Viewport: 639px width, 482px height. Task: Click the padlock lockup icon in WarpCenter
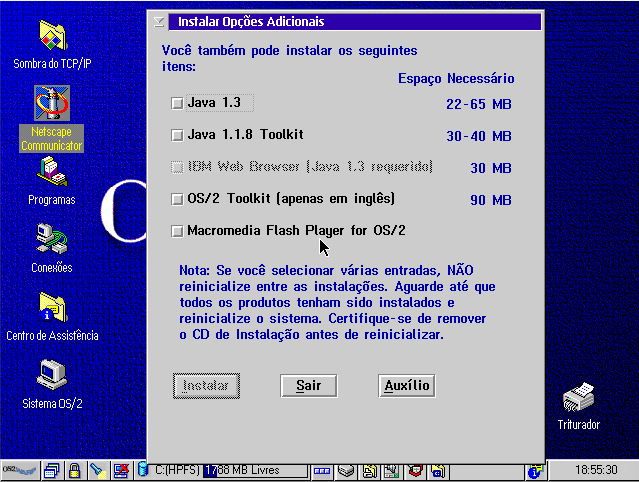[73, 470]
